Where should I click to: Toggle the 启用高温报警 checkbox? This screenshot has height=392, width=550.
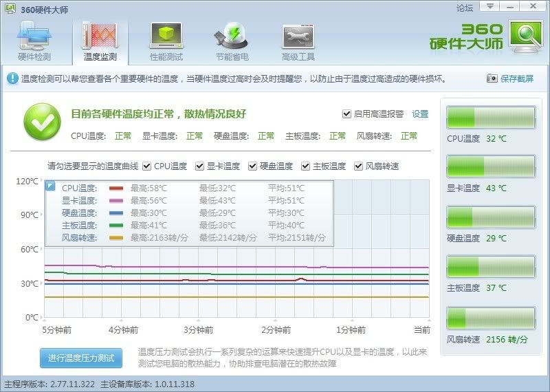(346, 113)
